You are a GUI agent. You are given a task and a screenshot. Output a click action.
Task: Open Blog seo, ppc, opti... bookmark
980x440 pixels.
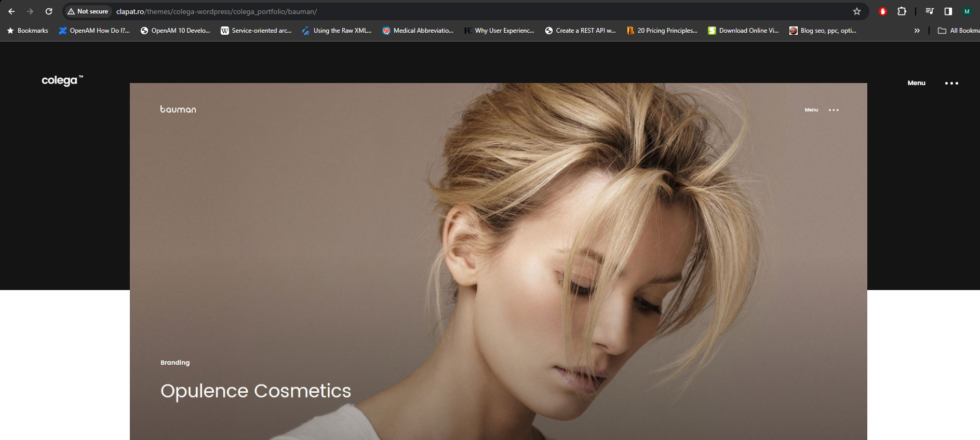(823, 31)
